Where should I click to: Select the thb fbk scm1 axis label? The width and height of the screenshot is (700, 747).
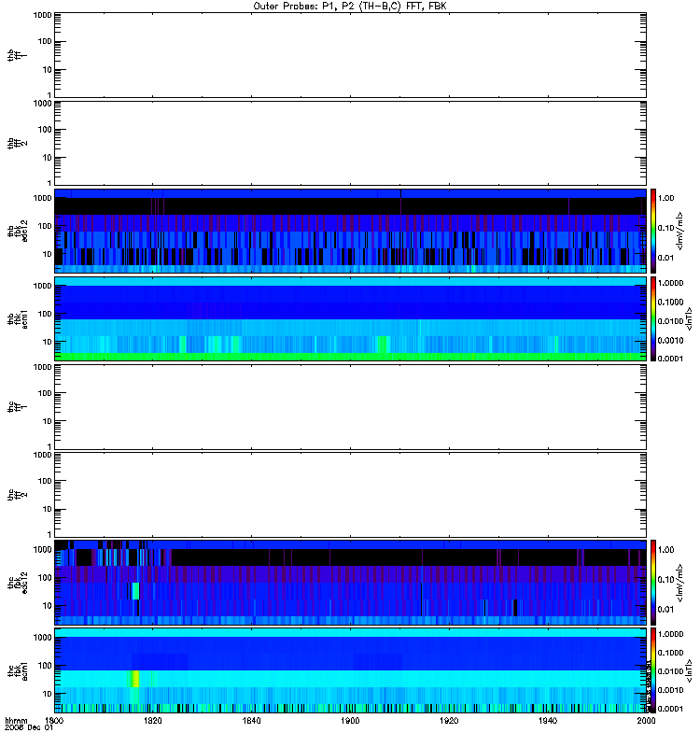pyautogui.click(x=17, y=318)
